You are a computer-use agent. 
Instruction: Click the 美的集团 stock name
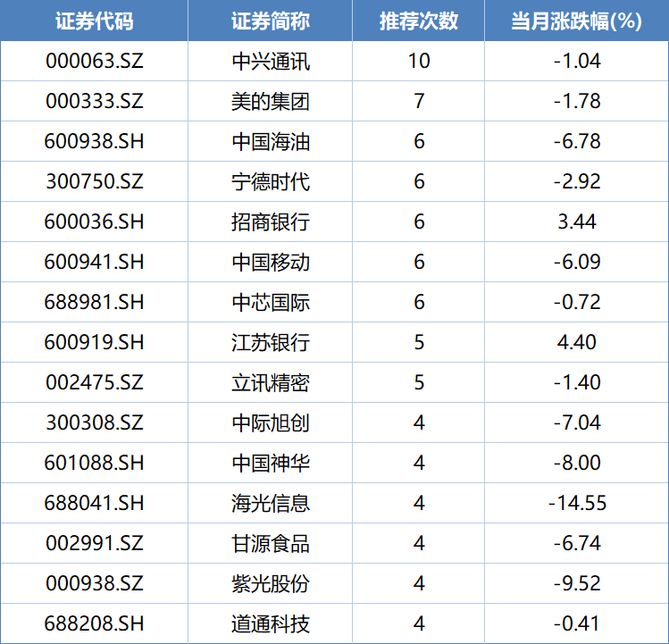(x=270, y=101)
